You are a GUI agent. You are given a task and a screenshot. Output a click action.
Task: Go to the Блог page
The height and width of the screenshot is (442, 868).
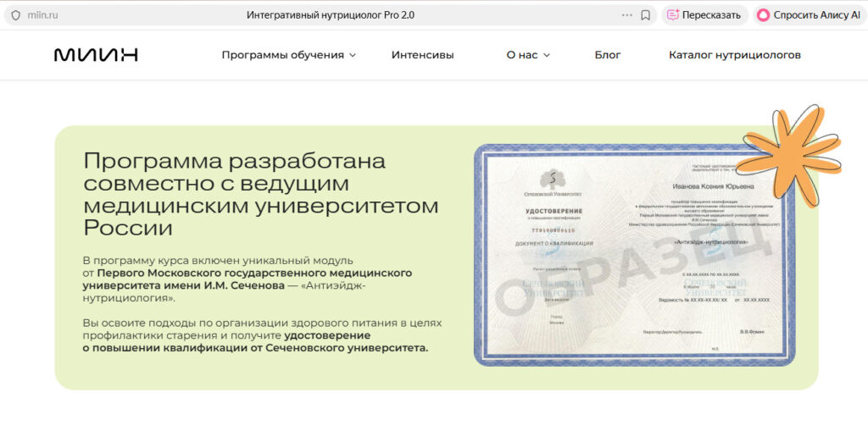coord(608,55)
